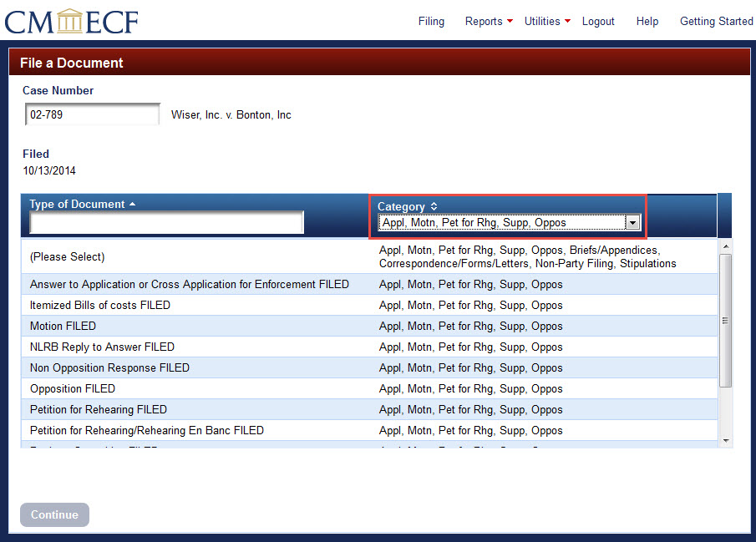Screen dimensions: 756x542
Task: Click the Continue button
Action: pyautogui.click(x=54, y=514)
